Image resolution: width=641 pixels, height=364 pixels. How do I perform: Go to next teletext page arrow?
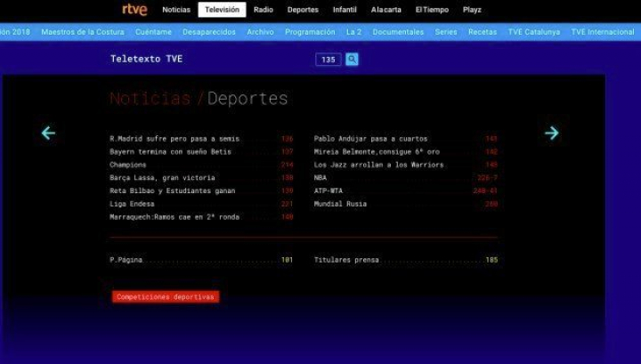click(552, 133)
